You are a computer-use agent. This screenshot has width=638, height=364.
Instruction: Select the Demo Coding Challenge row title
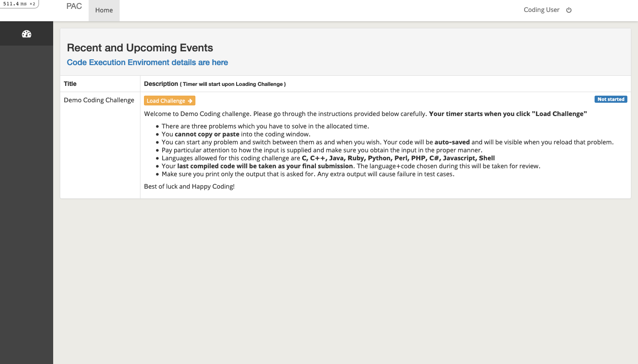(98, 100)
